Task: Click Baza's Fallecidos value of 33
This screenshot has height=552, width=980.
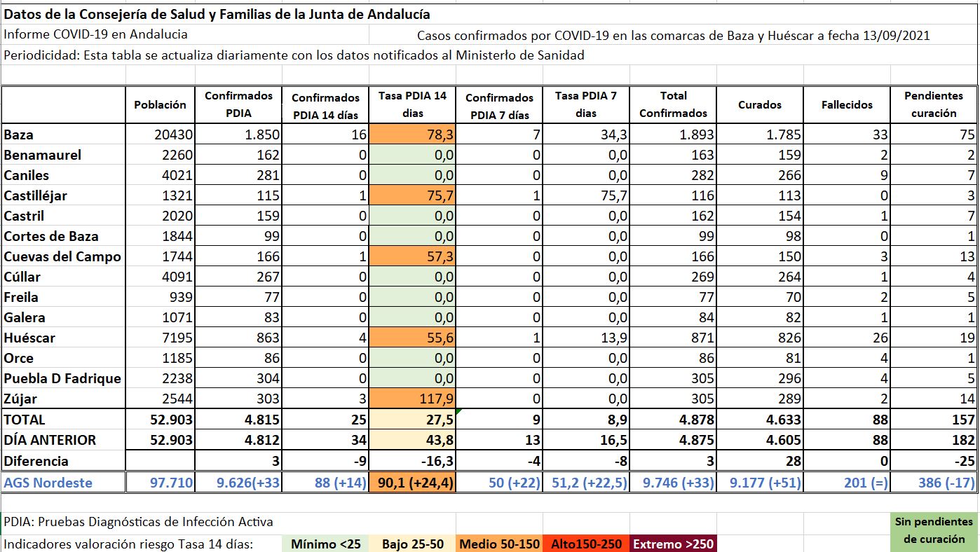Action: pos(848,135)
